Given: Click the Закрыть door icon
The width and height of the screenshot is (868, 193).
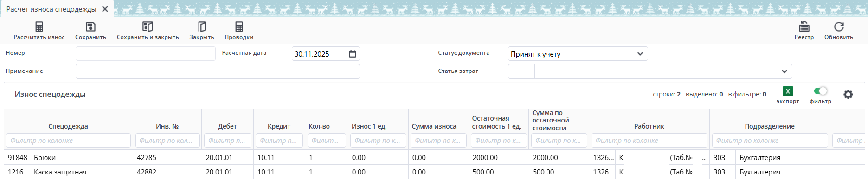Looking at the screenshot, I should pos(202,27).
